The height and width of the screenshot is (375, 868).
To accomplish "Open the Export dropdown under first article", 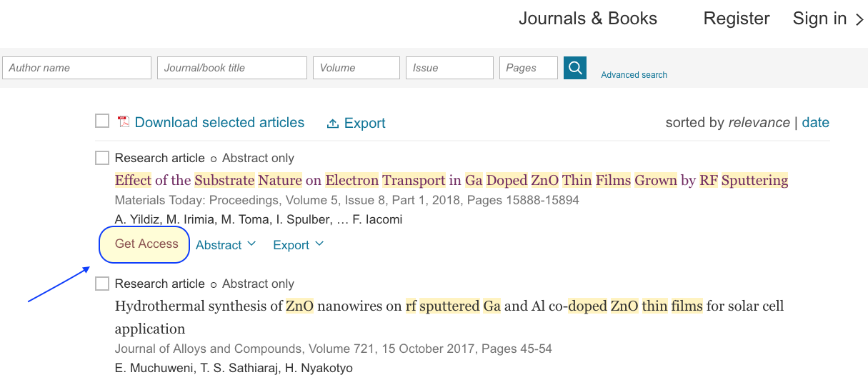I will pos(299,245).
